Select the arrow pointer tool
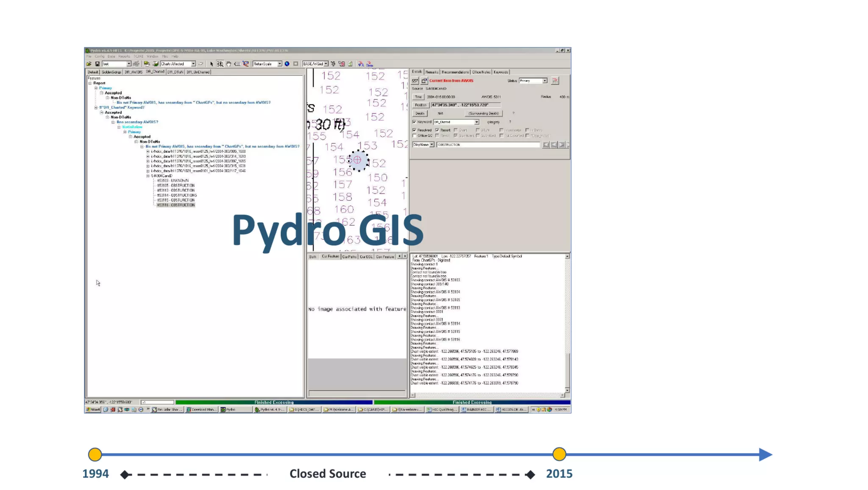 pyautogui.click(x=211, y=64)
